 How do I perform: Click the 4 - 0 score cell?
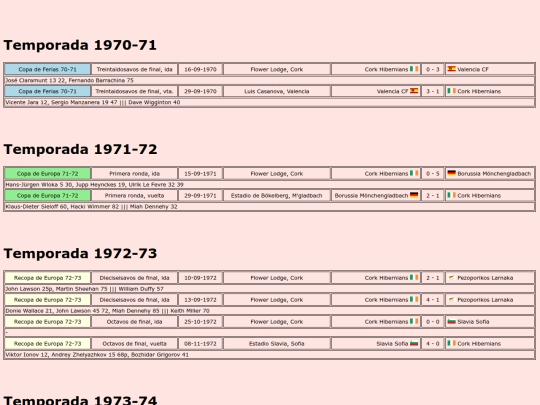pyautogui.click(x=433, y=344)
